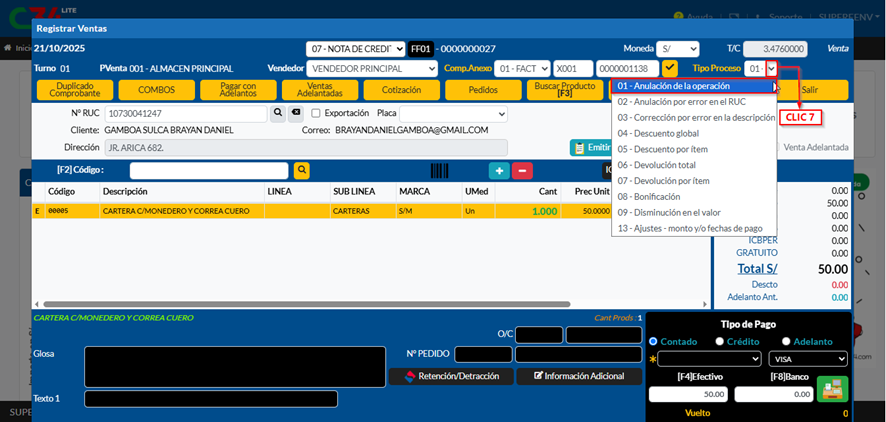Clear the RUC field with the erase icon
The height and width of the screenshot is (422, 886).
(x=296, y=114)
